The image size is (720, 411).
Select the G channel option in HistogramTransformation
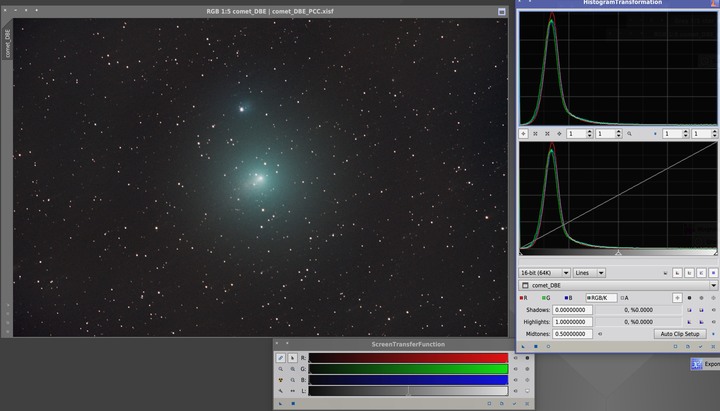546,297
